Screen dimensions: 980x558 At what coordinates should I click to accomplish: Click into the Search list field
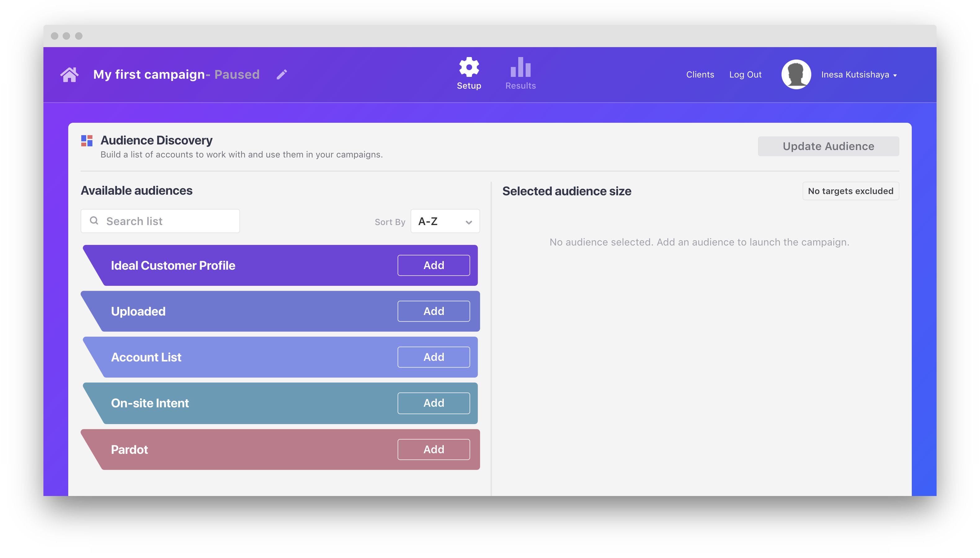click(x=169, y=221)
